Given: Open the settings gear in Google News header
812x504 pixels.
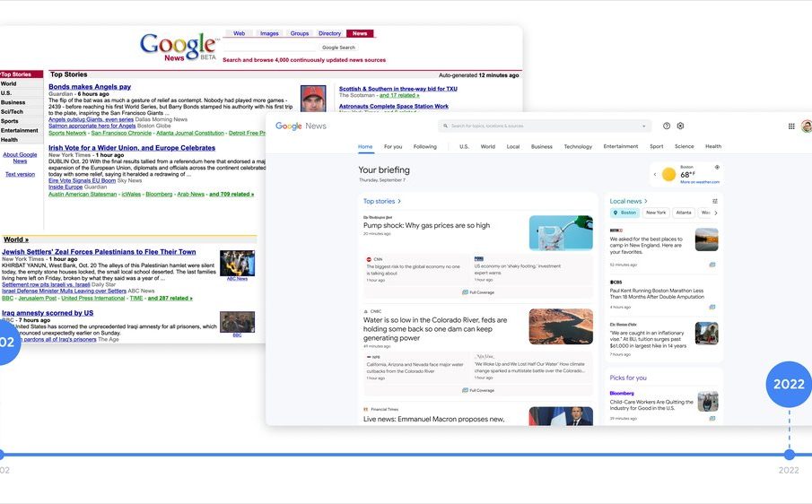Looking at the screenshot, I should [680, 126].
